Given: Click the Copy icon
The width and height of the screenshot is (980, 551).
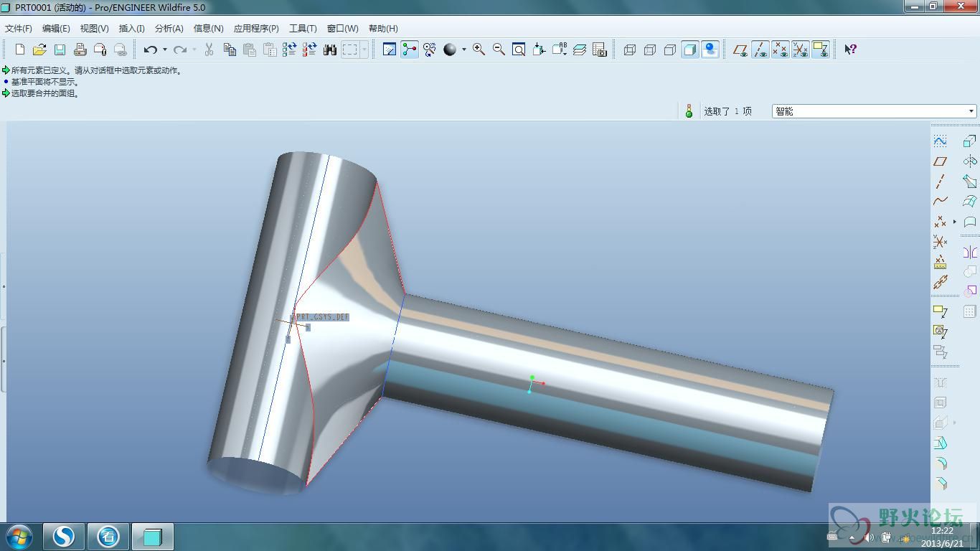Looking at the screenshot, I should click(x=230, y=50).
